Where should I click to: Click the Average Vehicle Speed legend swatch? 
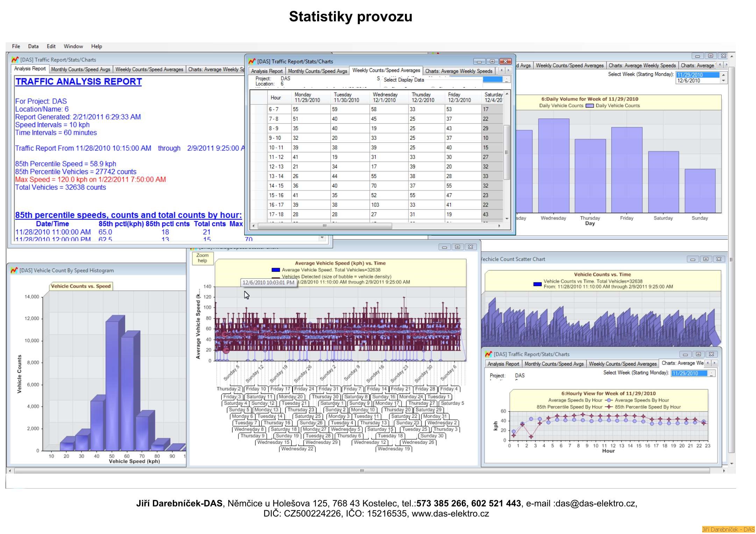coord(276,270)
